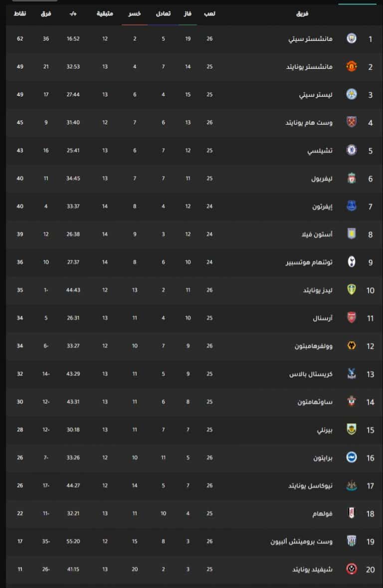Select the تعادل draws column header
This screenshot has width=383, height=588.
click(x=163, y=13)
